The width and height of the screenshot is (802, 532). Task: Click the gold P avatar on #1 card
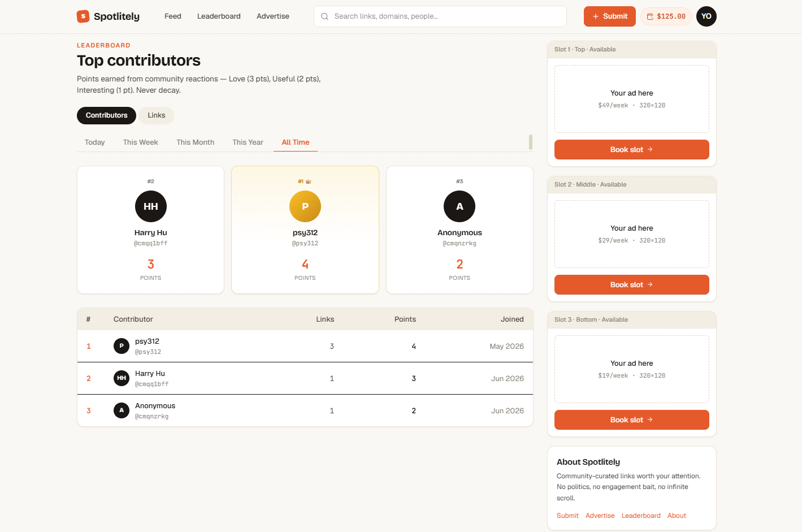pos(305,206)
